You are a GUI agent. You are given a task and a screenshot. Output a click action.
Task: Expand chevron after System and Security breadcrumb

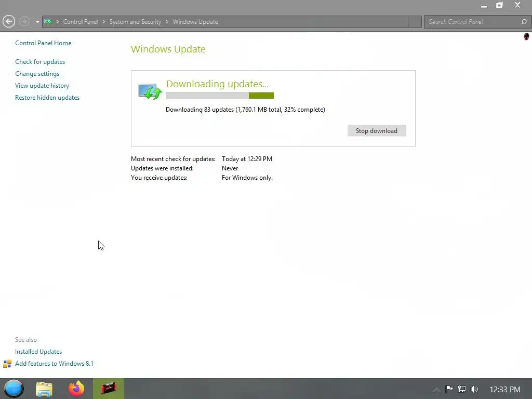click(167, 22)
